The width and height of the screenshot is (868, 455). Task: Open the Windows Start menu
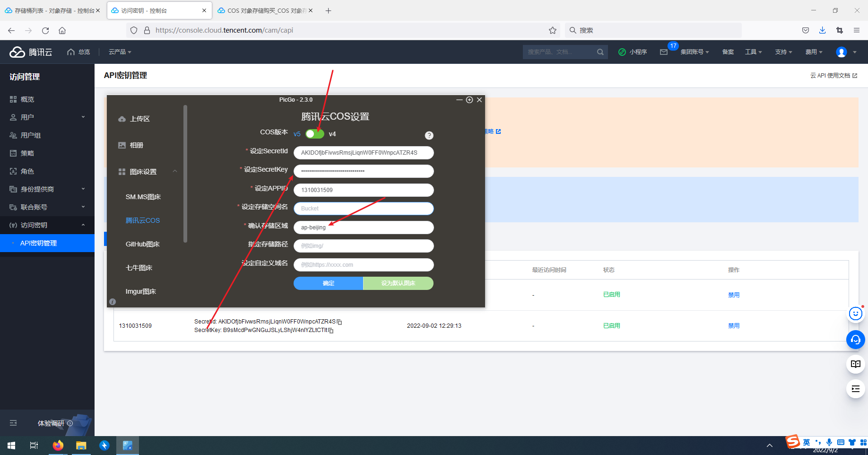[11, 446]
